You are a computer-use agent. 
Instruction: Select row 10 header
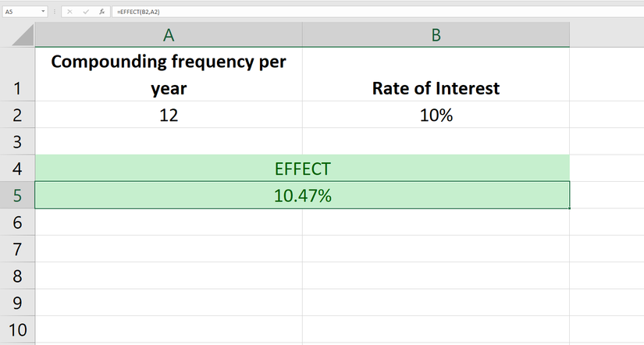tap(17, 330)
